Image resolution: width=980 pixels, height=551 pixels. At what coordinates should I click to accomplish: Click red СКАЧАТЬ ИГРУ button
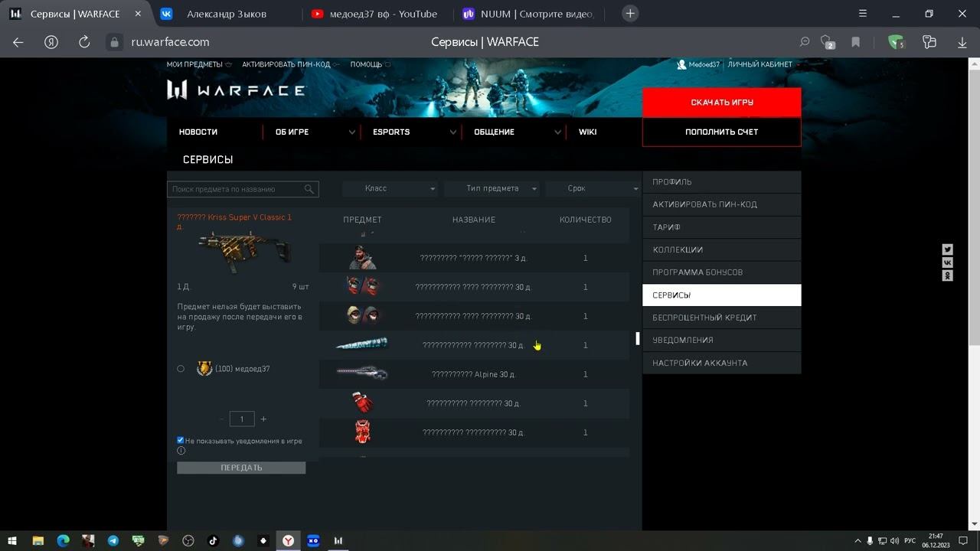721,103
